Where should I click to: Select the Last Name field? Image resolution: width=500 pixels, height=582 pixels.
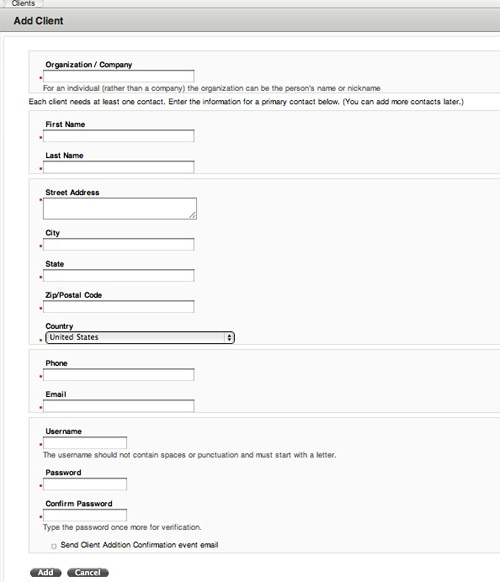coord(118,167)
